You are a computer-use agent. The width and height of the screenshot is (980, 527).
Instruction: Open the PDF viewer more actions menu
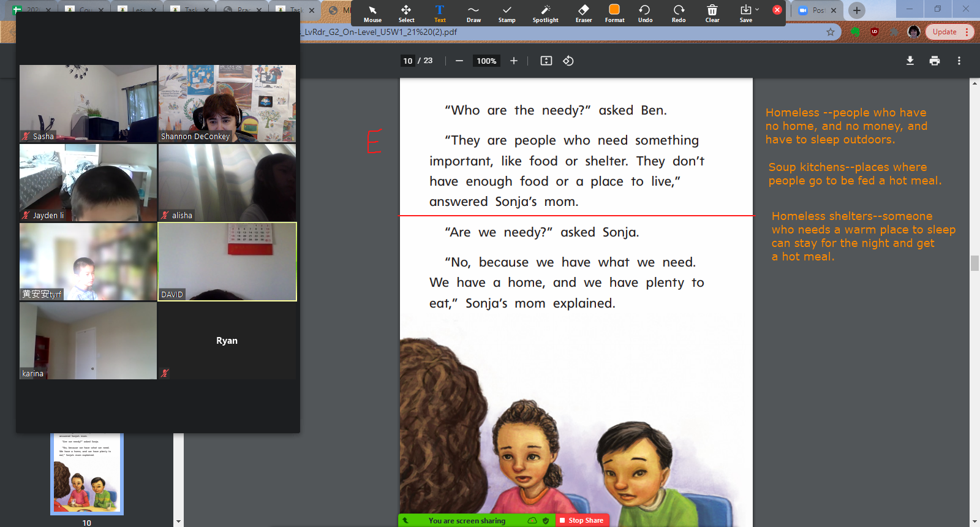959,61
